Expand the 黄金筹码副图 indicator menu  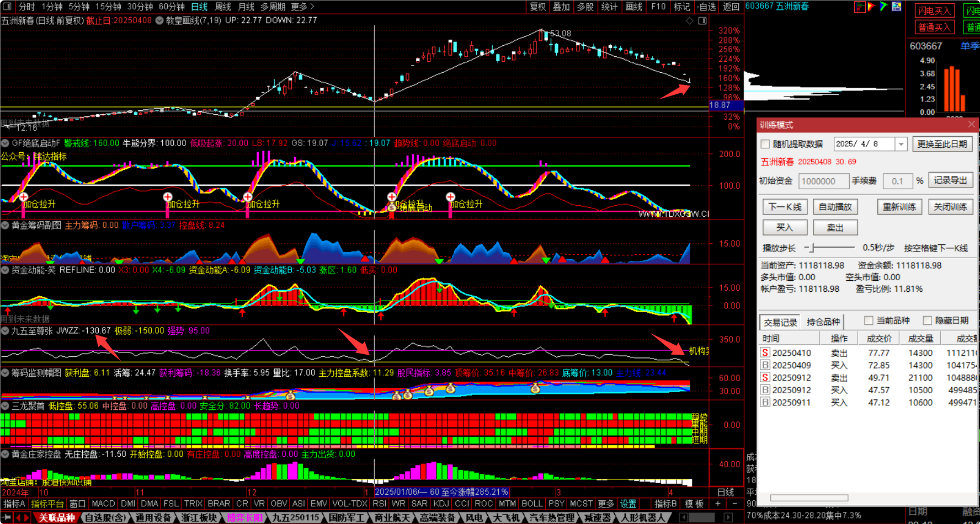pyautogui.click(x=5, y=225)
